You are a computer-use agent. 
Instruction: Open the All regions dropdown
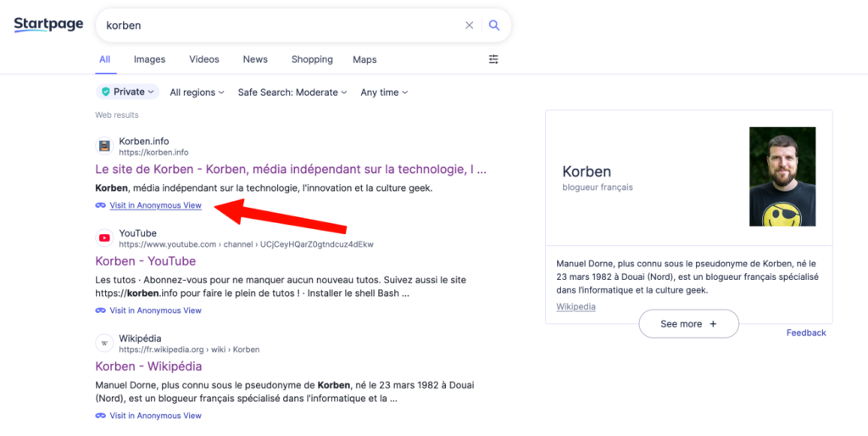[x=197, y=92]
